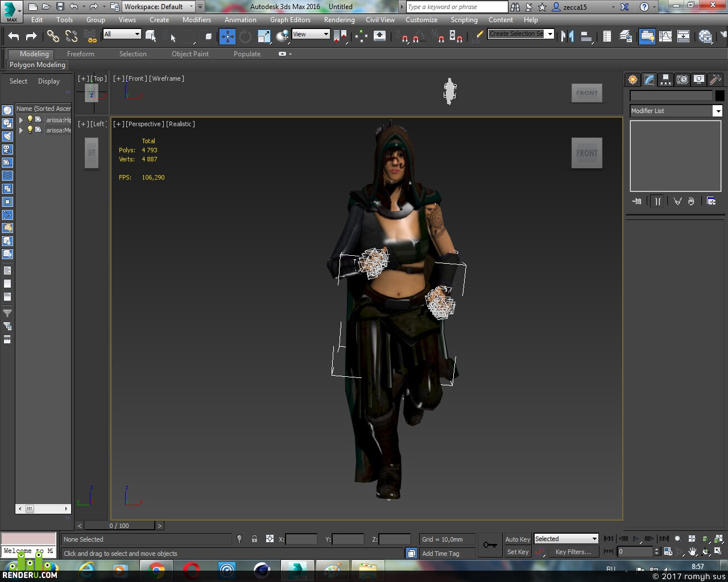Open the All selection filter dropdown
The width and height of the screenshot is (728, 582).
(x=122, y=34)
